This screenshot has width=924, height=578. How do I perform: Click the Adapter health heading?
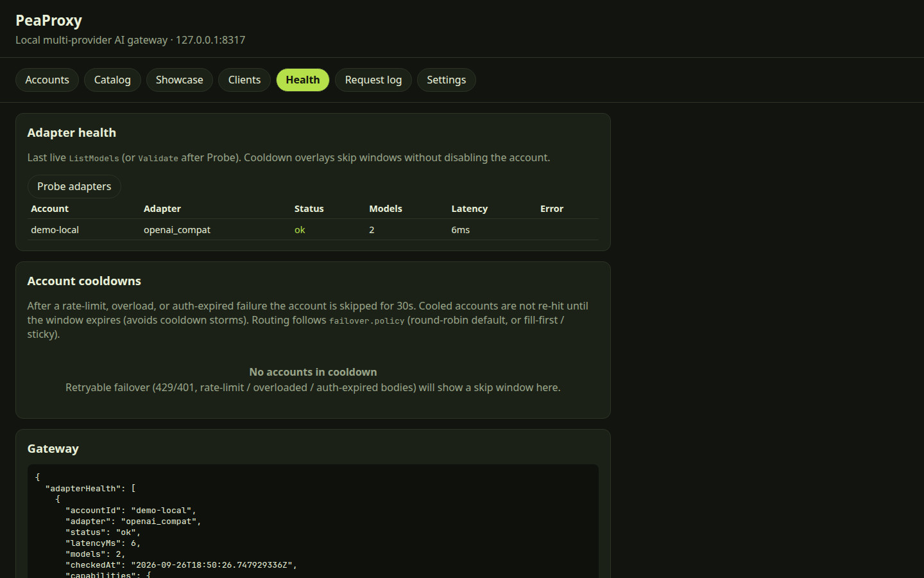click(x=72, y=133)
